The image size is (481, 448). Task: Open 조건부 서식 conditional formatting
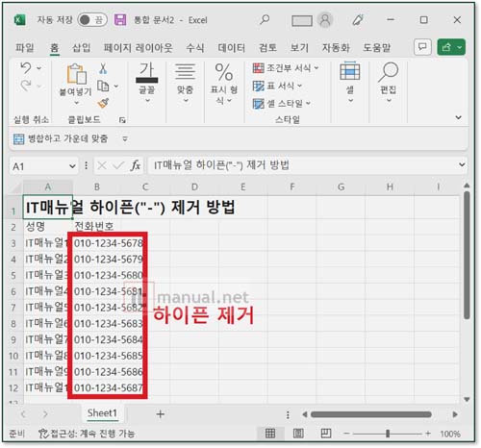point(286,68)
